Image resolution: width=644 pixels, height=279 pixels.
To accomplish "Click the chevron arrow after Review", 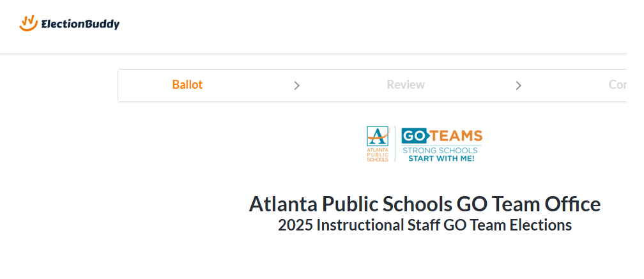I will [x=518, y=86].
